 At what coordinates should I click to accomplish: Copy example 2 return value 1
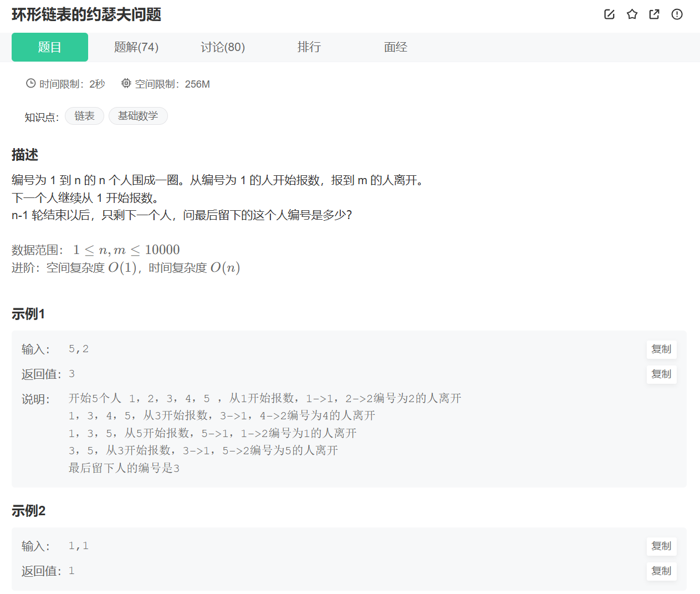[x=661, y=571]
